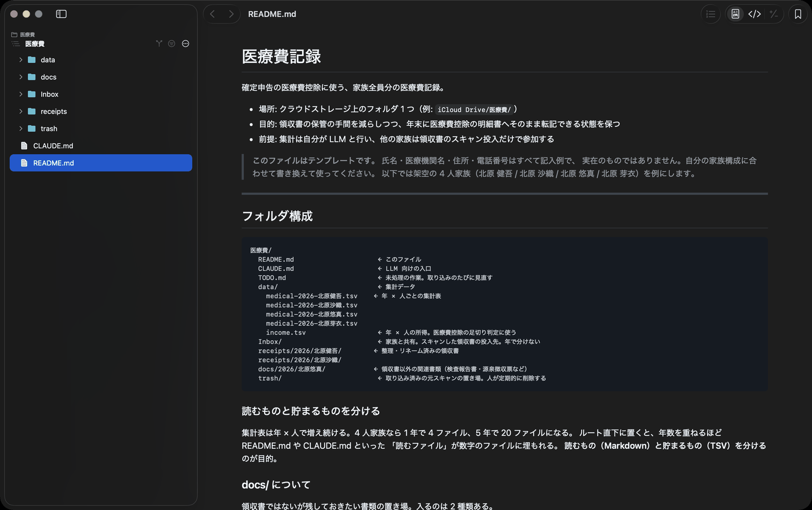812x510 pixels.
Task: Expand the data folder chevron
Action: click(x=21, y=60)
